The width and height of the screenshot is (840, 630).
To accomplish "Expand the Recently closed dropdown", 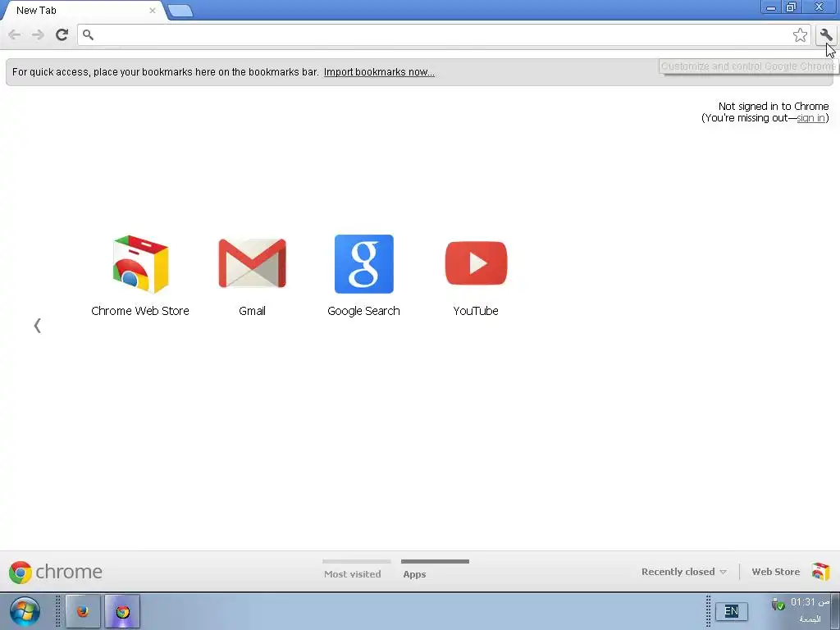I will click(x=683, y=572).
